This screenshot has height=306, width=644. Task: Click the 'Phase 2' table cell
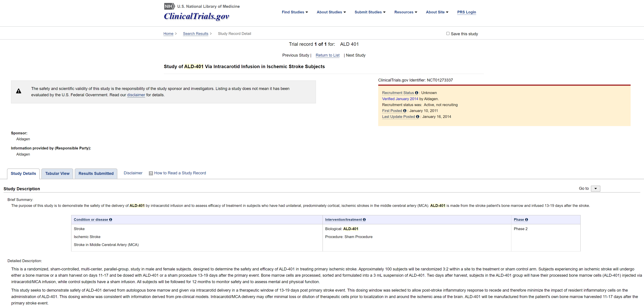click(x=521, y=229)
